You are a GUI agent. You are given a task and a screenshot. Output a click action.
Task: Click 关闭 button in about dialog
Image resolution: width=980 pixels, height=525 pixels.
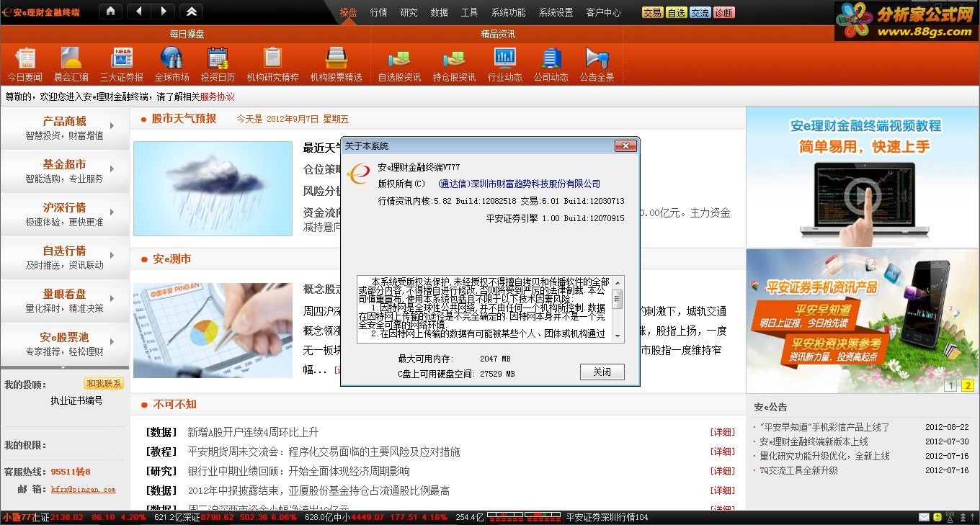pyautogui.click(x=602, y=372)
